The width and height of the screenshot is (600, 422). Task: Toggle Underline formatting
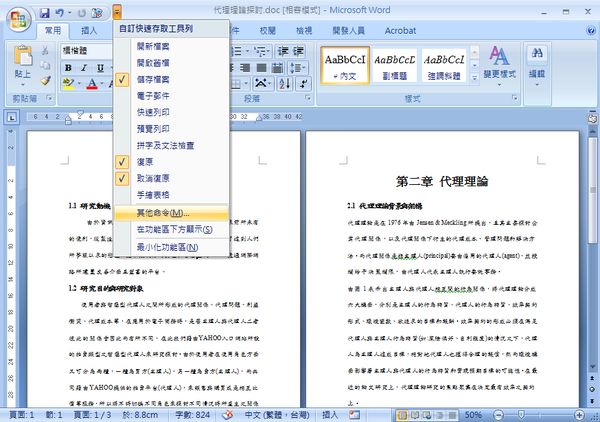pyautogui.click(x=100, y=68)
